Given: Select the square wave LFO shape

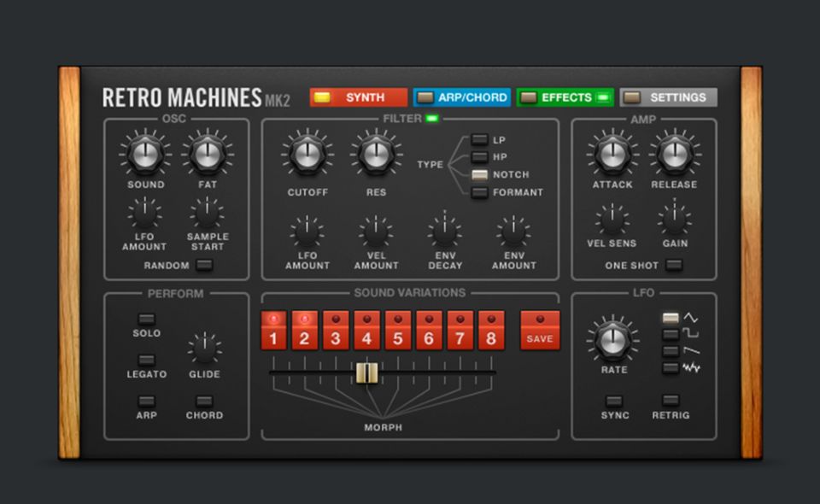Looking at the screenshot, I should coord(671,334).
